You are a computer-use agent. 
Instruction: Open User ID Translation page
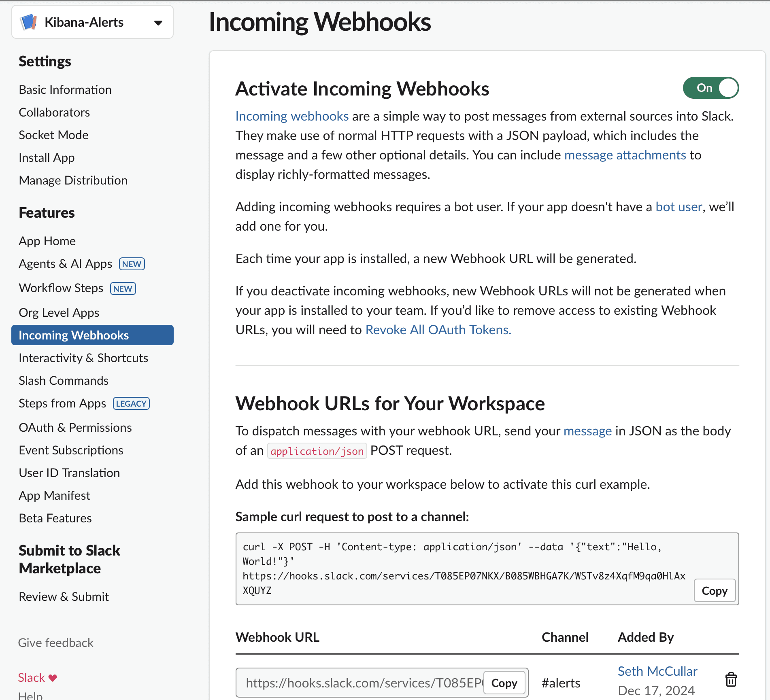click(69, 473)
